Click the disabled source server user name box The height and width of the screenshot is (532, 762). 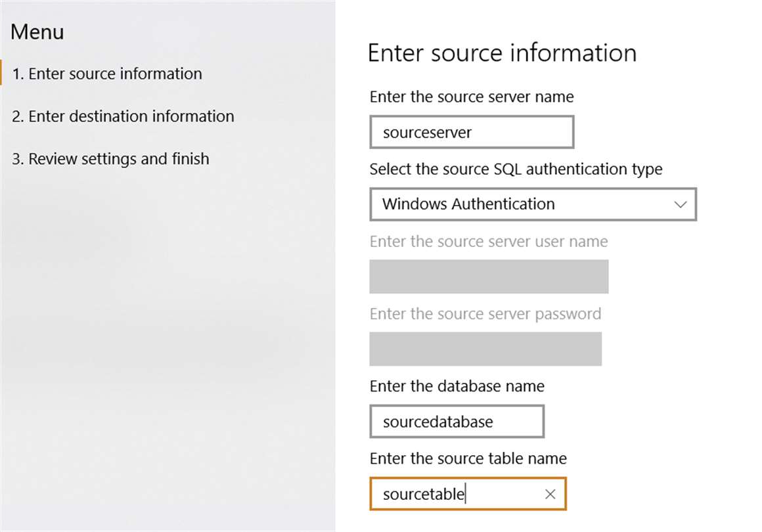tap(489, 277)
